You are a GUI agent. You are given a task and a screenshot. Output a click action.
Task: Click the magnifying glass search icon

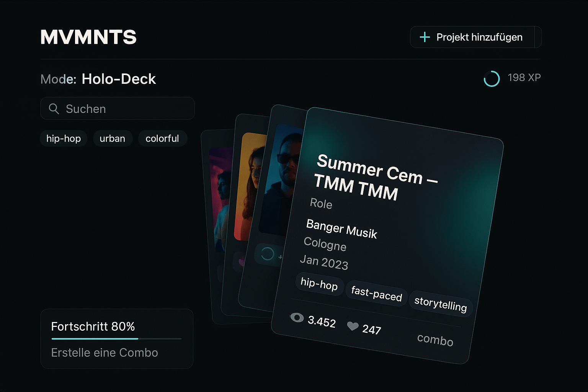[x=54, y=109]
